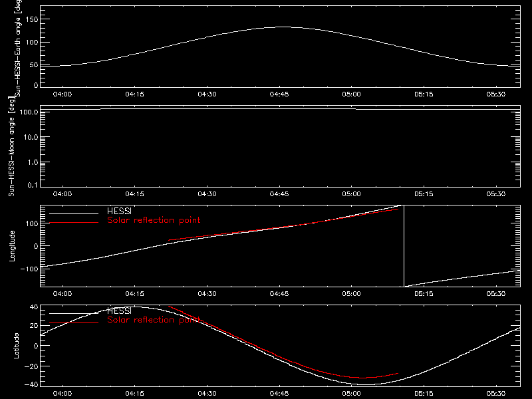The height and width of the screenshot is (399, 532).
Task: Click the Sun-HESSI-Earth angle axis title
Action: tap(18, 48)
